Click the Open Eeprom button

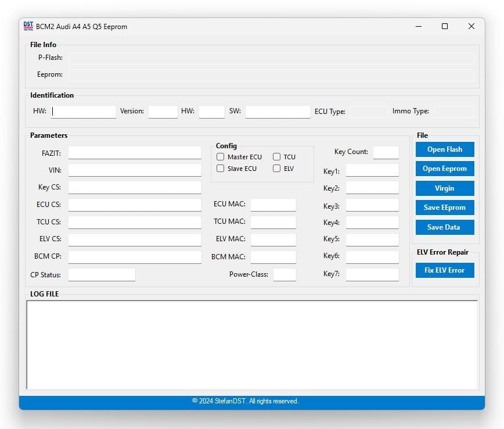point(445,169)
